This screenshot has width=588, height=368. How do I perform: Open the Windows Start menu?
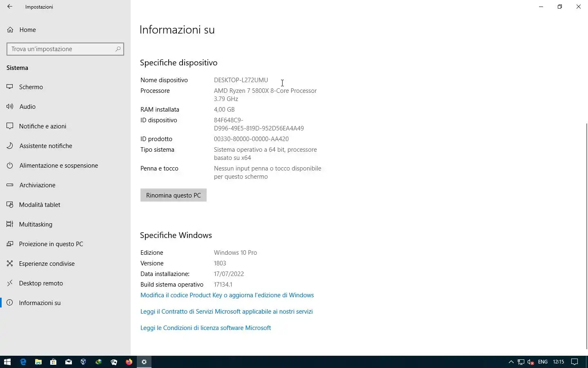point(7,362)
